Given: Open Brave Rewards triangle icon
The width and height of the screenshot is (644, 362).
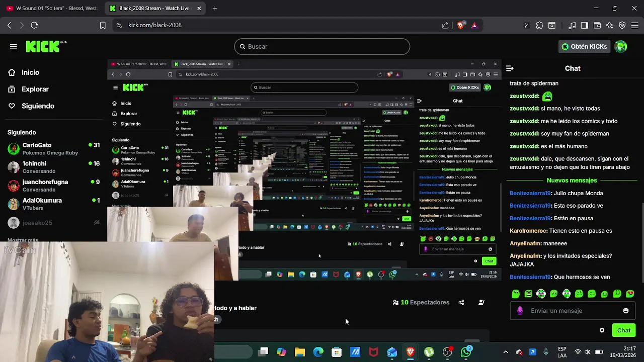Looking at the screenshot, I should pyautogui.click(x=474, y=25).
